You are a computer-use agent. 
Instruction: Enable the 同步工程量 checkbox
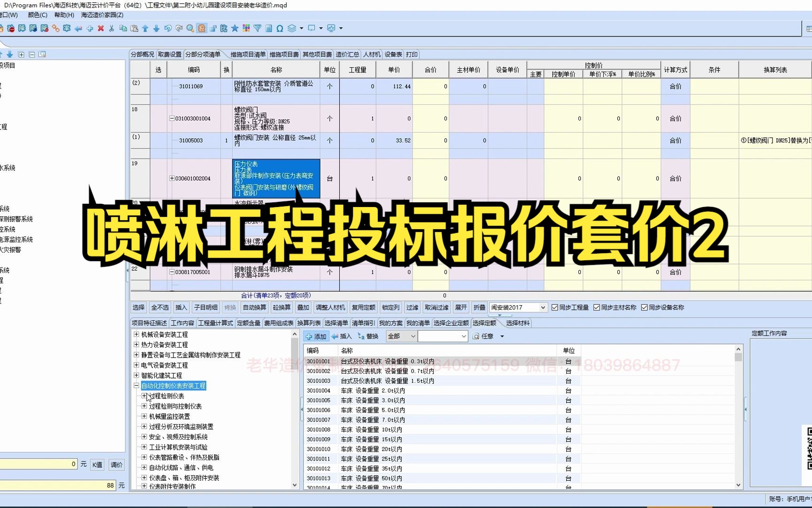(x=554, y=307)
